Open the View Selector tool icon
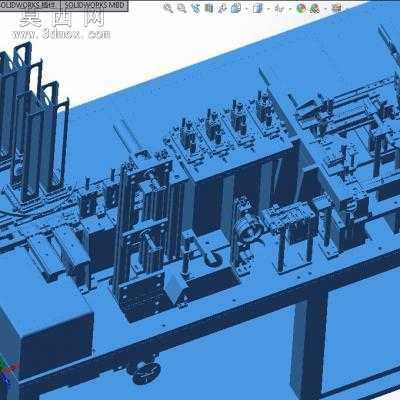400x400 pixels. pos(222,8)
